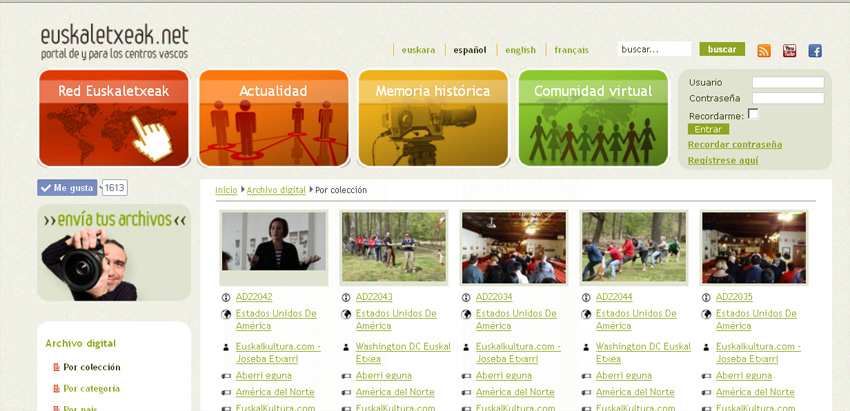This screenshot has width=850, height=411.
Task: Open the Facebook page icon
Action: pos(815,50)
